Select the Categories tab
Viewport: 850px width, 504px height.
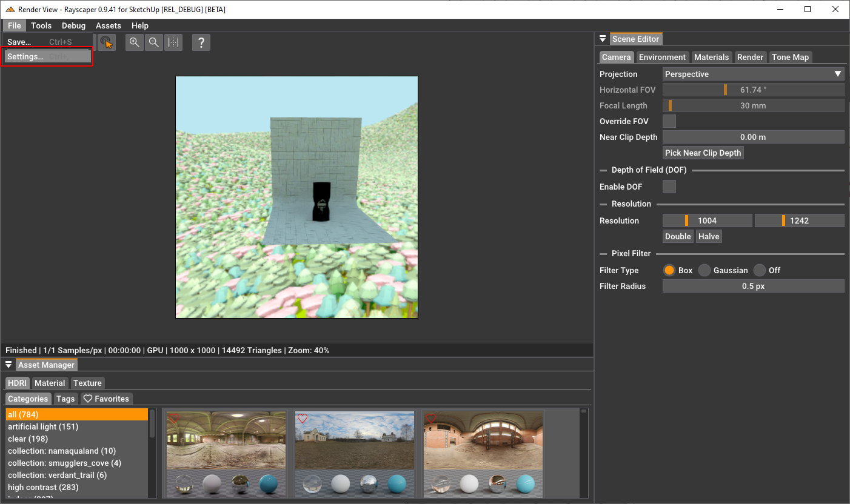28,399
